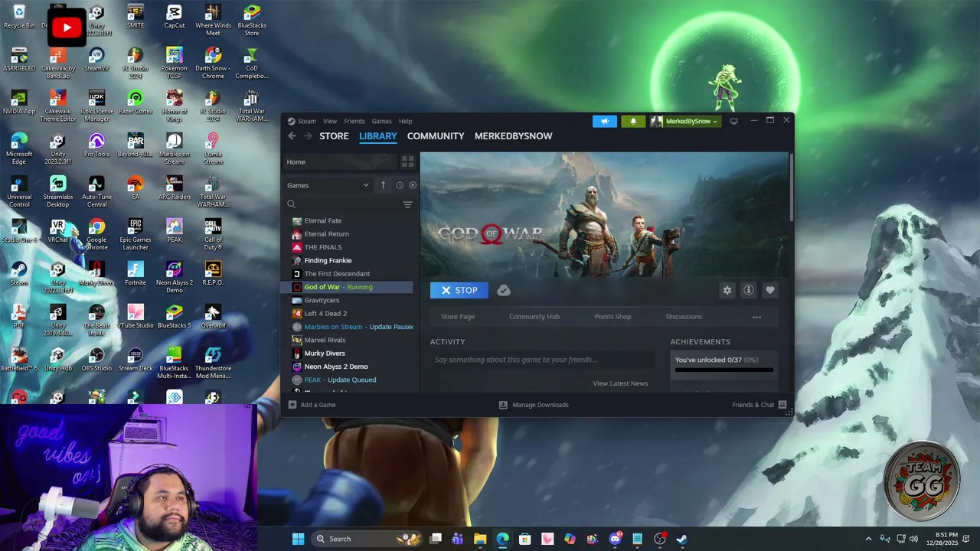Switch to the LIBRARY tab

click(x=378, y=136)
